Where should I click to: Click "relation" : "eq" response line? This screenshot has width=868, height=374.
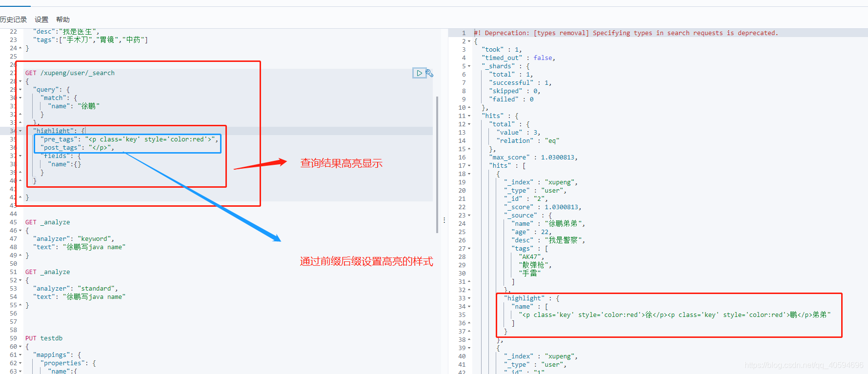(528, 141)
